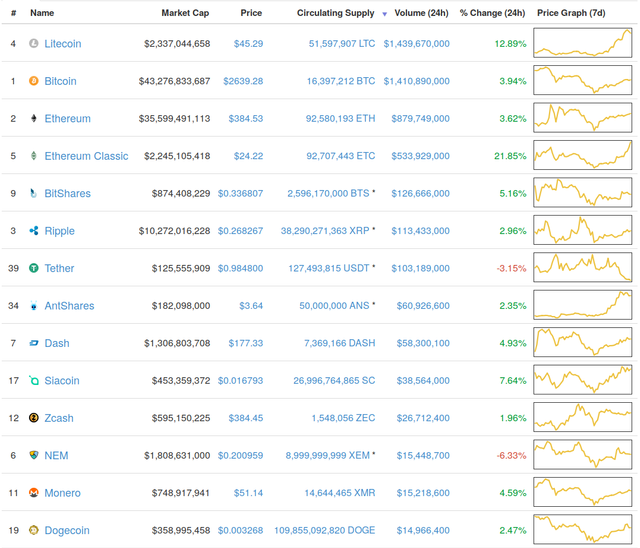Open the Ripple name link
The width and height of the screenshot is (640, 548).
pos(59,231)
